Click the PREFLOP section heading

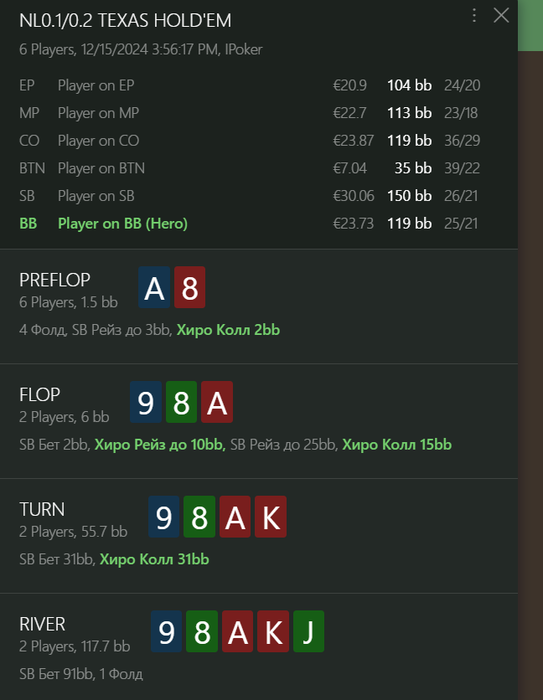click(55, 280)
